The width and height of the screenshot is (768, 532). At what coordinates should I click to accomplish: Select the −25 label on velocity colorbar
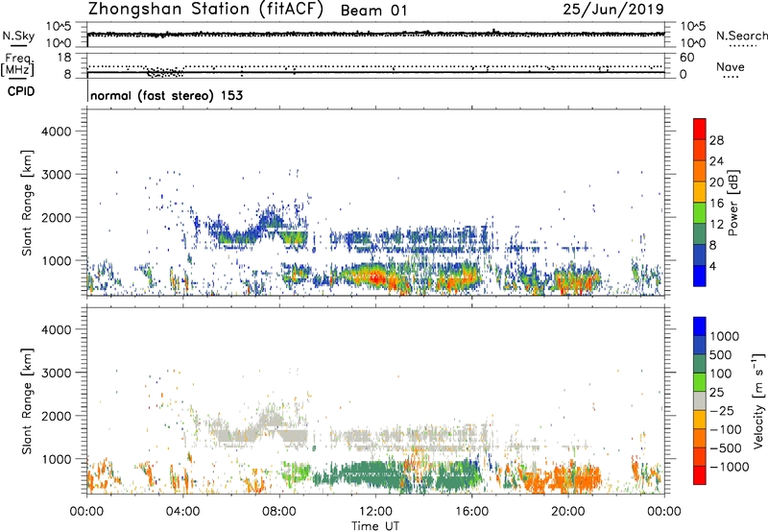(x=722, y=411)
